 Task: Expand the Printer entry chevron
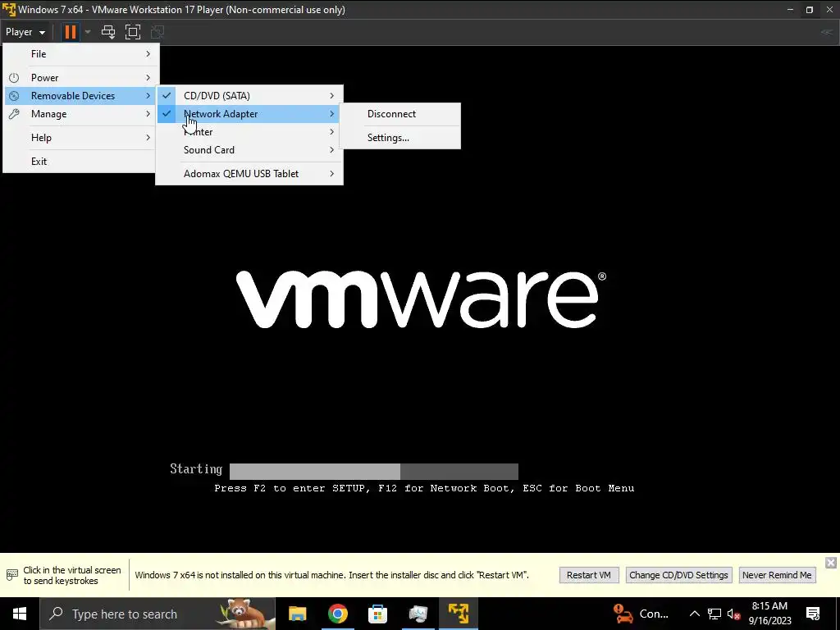331,132
